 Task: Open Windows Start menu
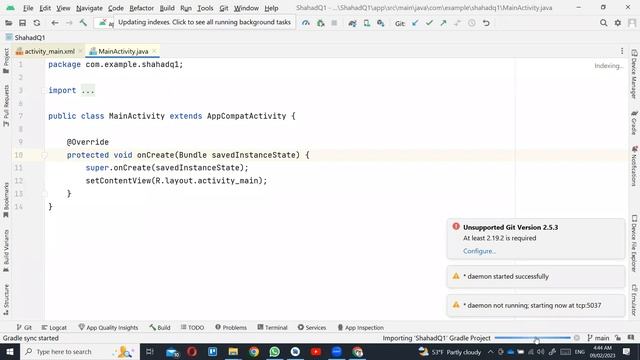click(x=10, y=351)
